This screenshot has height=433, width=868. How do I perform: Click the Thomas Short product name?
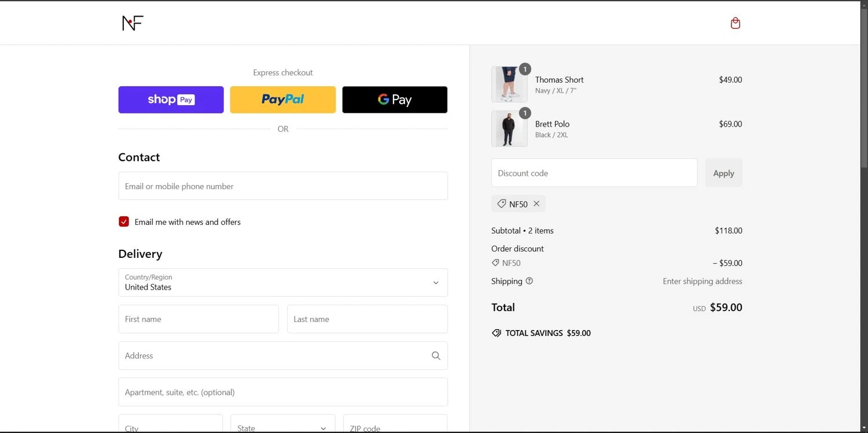(x=559, y=80)
